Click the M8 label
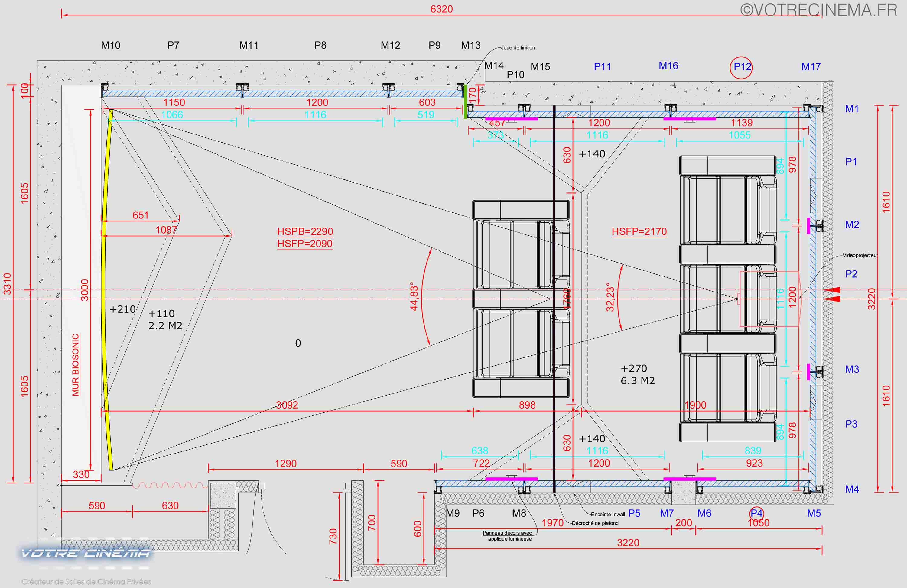907x588 pixels. (x=519, y=513)
